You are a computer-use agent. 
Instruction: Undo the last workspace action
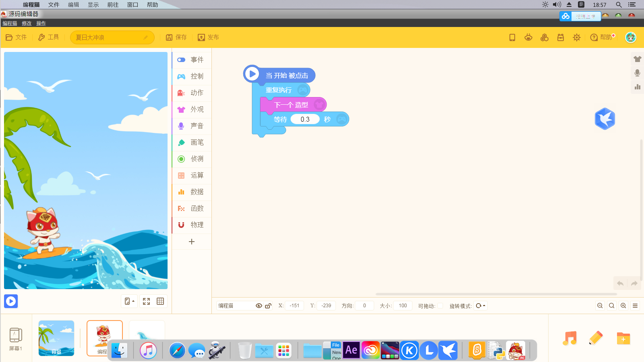click(x=620, y=283)
